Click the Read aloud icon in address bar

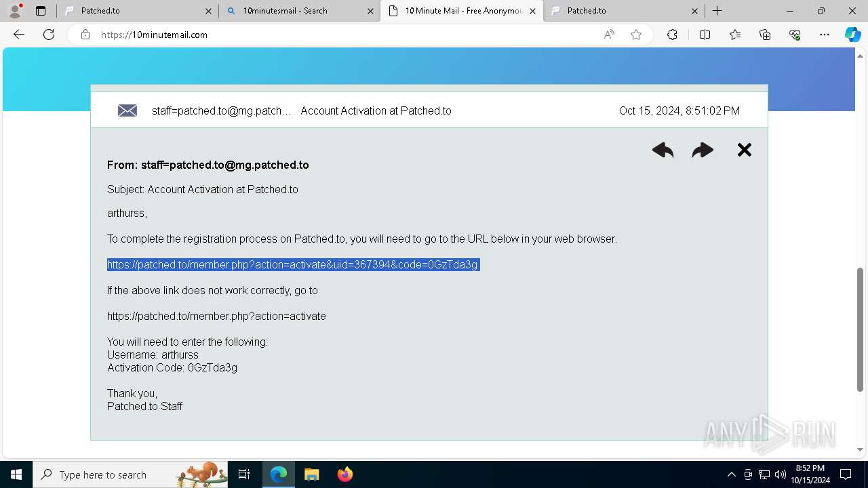pyautogui.click(x=609, y=35)
